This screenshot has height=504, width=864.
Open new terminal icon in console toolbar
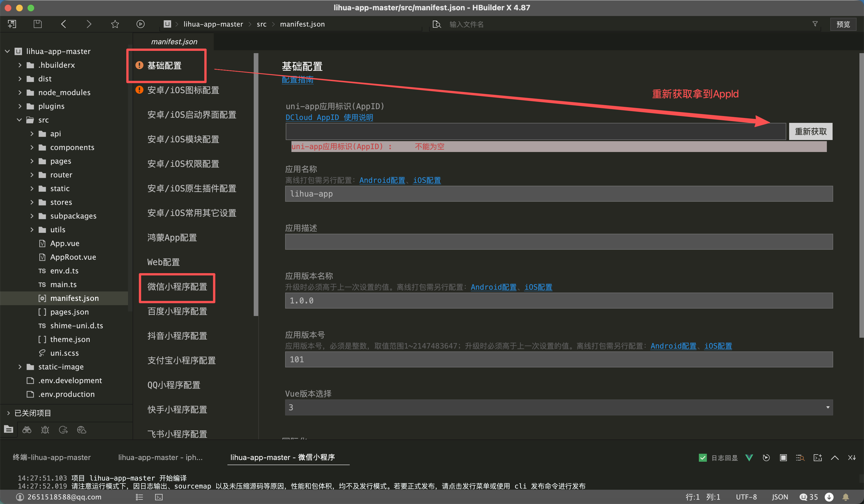(x=817, y=458)
